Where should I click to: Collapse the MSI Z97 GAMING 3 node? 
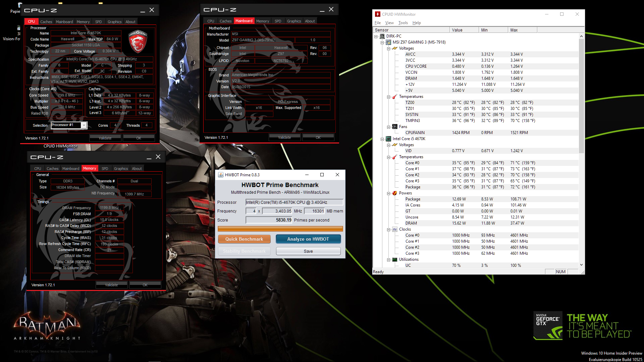(x=382, y=43)
